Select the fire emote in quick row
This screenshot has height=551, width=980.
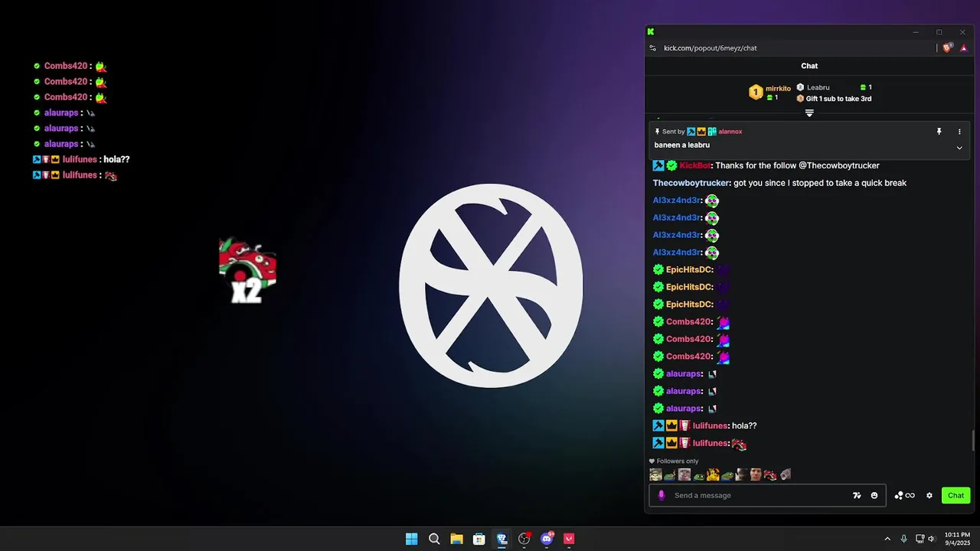[x=713, y=475]
